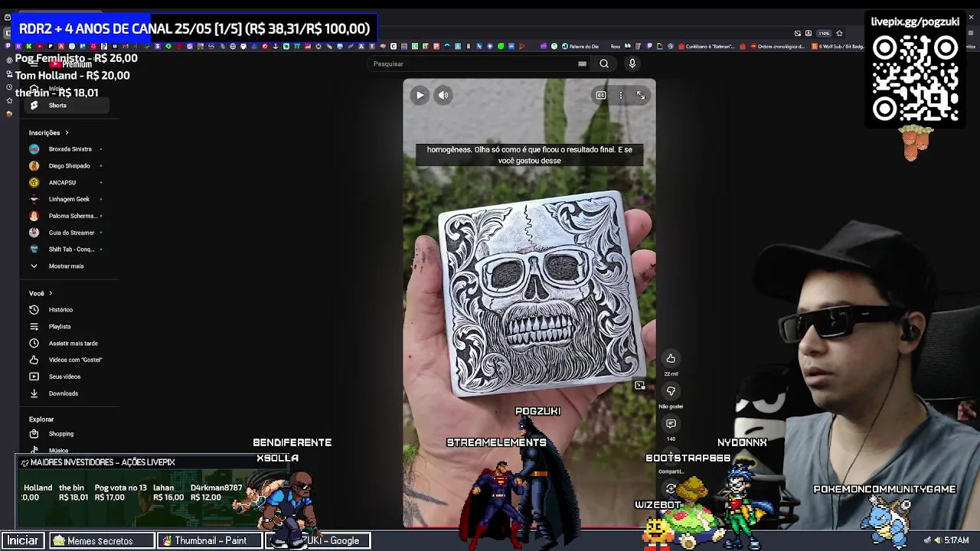This screenshot has width=980, height=551.
Task: Expand the Você section
Action: click(x=41, y=293)
